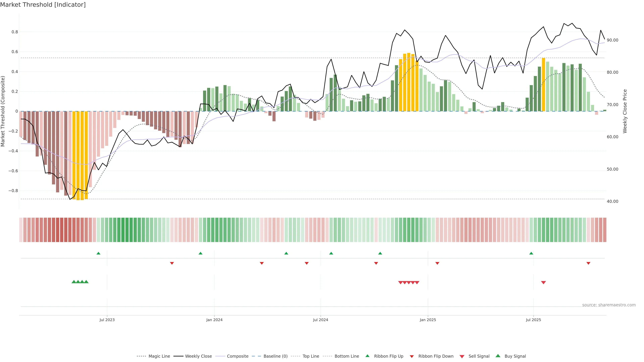Image resolution: width=644 pixels, height=362 pixels.
Task: Click the Sell Signal legend triangle icon
Action: pos(462,356)
